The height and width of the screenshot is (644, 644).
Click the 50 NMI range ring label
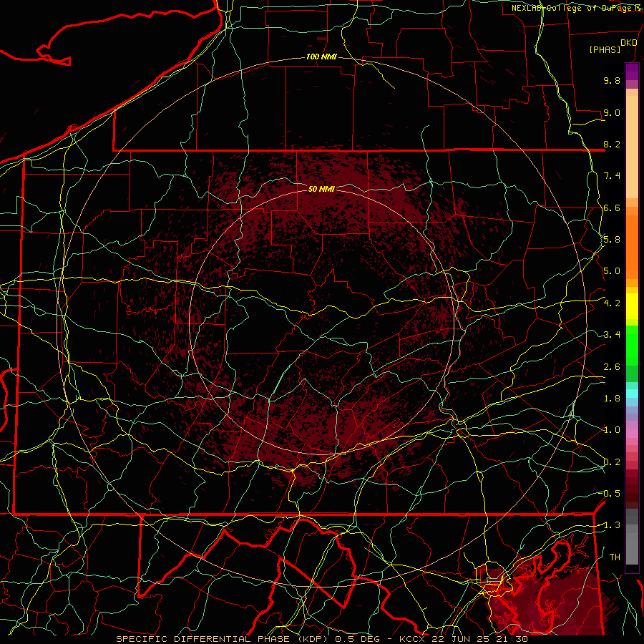click(321, 189)
